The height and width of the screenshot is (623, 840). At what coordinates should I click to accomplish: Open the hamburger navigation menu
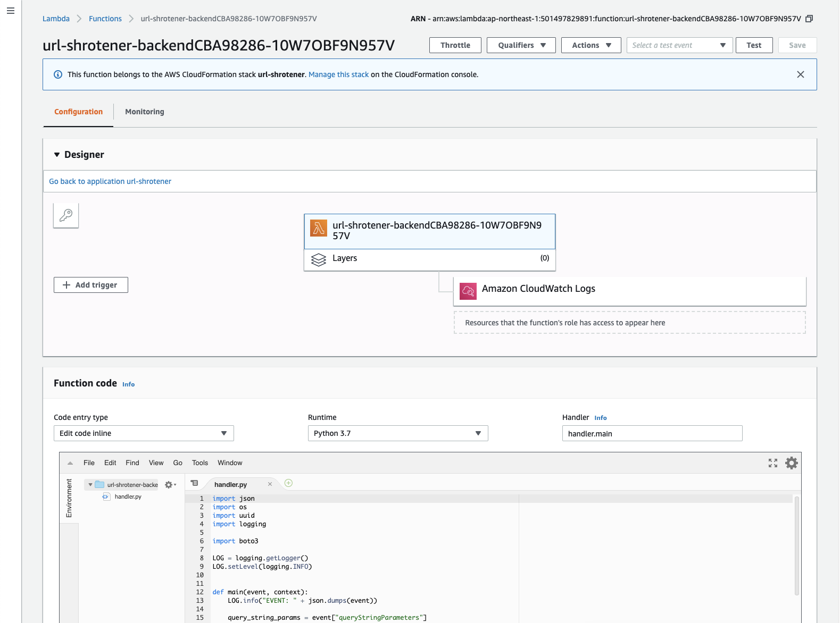[11, 11]
